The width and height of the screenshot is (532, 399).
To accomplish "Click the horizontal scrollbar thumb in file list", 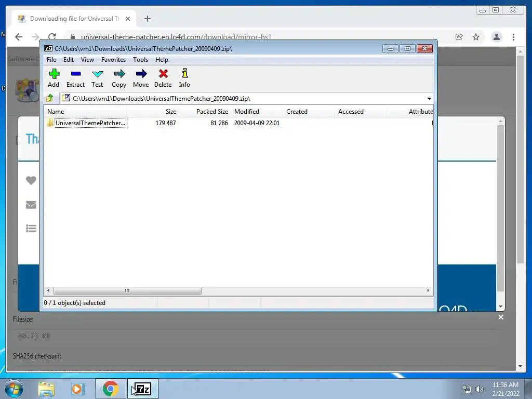I will (127, 290).
